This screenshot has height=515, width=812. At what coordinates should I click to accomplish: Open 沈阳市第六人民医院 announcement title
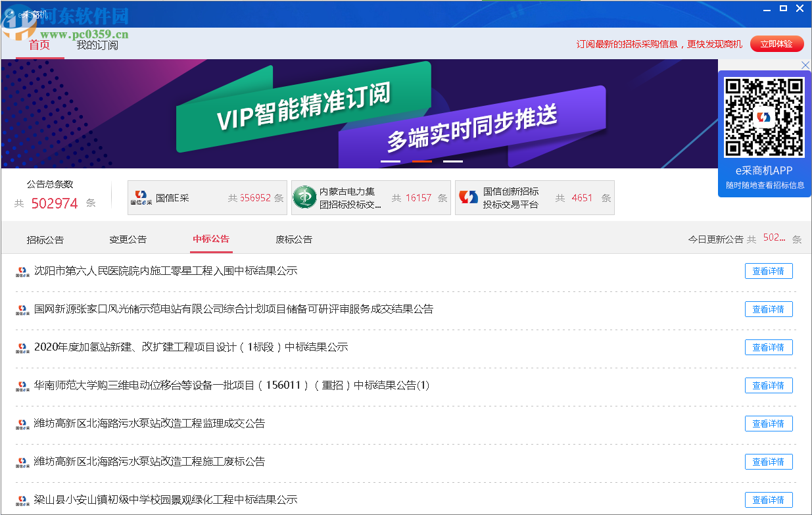tap(166, 270)
